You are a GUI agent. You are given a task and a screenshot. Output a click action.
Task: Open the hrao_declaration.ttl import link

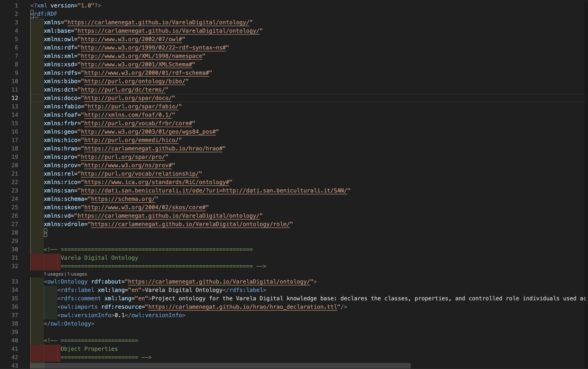(x=243, y=307)
